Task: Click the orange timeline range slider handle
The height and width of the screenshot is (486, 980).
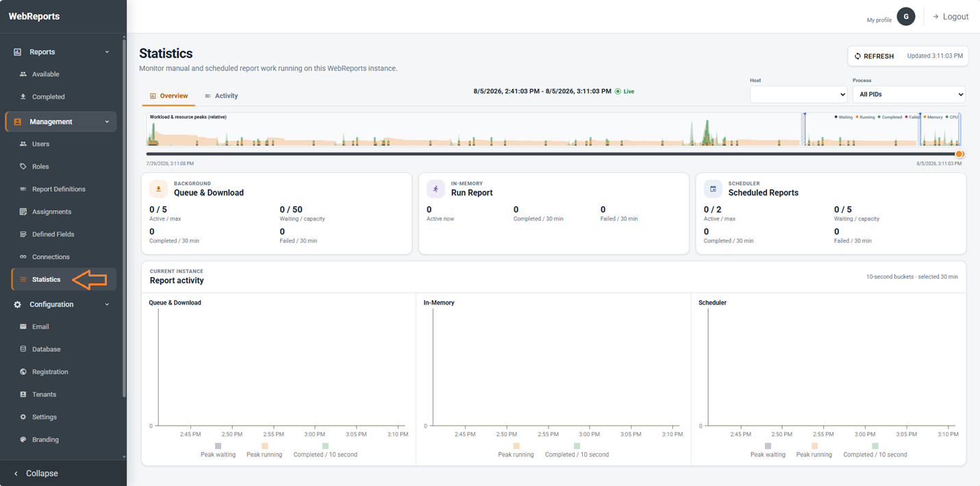Action: pyautogui.click(x=959, y=154)
